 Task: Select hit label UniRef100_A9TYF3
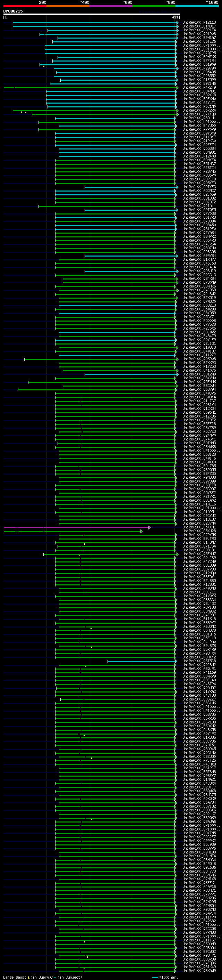(x=199, y=187)
